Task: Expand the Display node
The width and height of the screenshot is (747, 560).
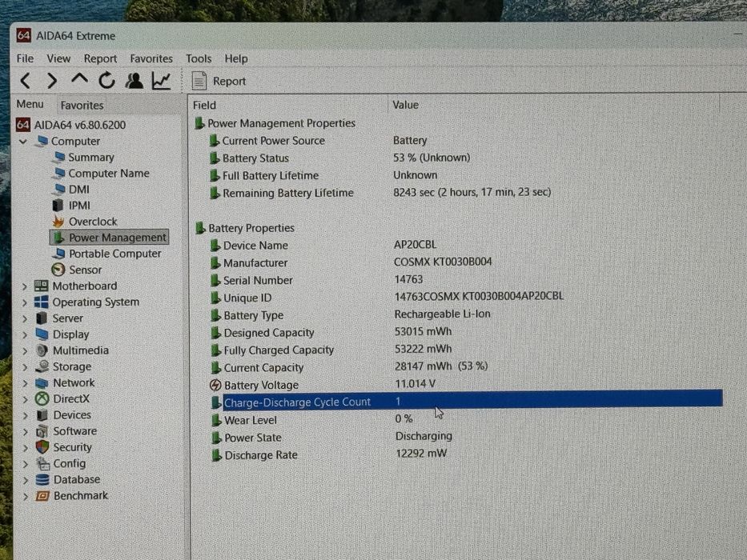Action: [x=24, y=334]
